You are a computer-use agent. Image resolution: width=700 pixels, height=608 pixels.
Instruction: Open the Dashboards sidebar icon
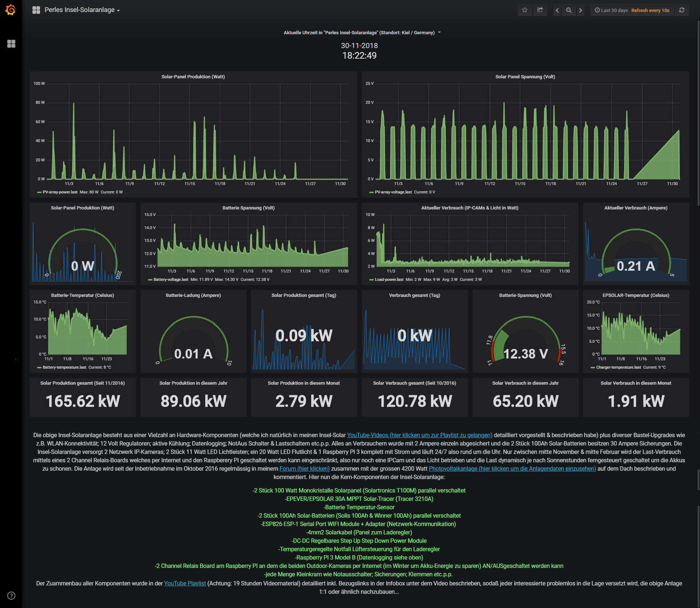pos(11,44)
